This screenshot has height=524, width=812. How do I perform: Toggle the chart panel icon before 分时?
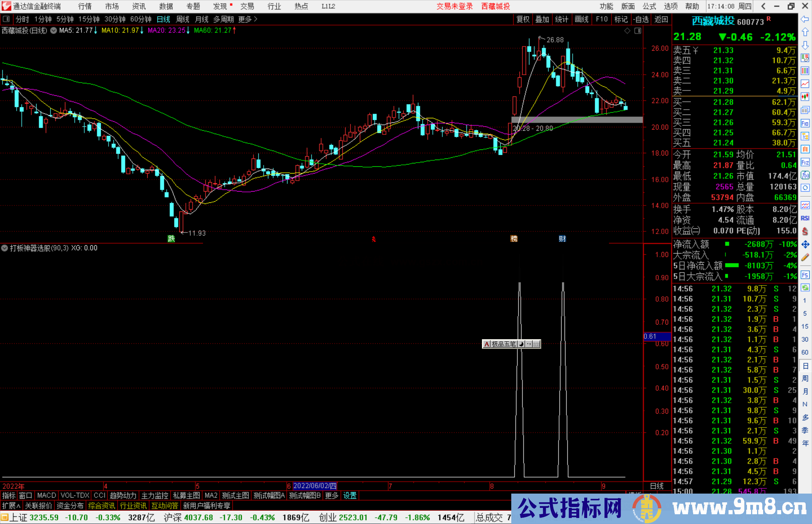pos(6,19)
